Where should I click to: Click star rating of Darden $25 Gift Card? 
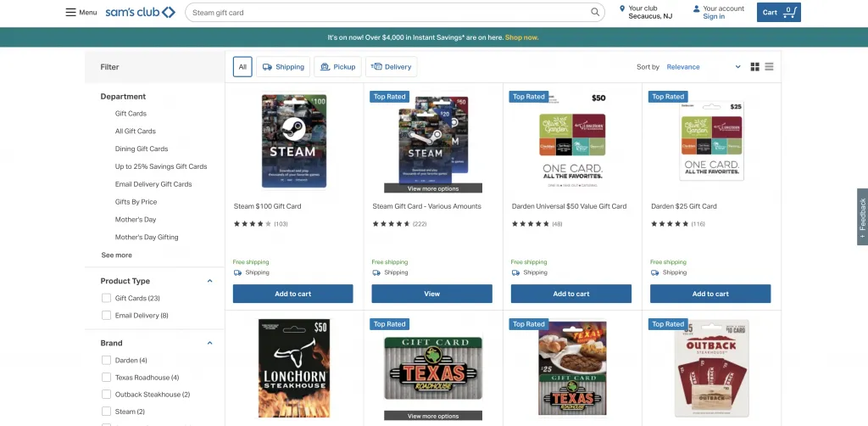point(670,224)
